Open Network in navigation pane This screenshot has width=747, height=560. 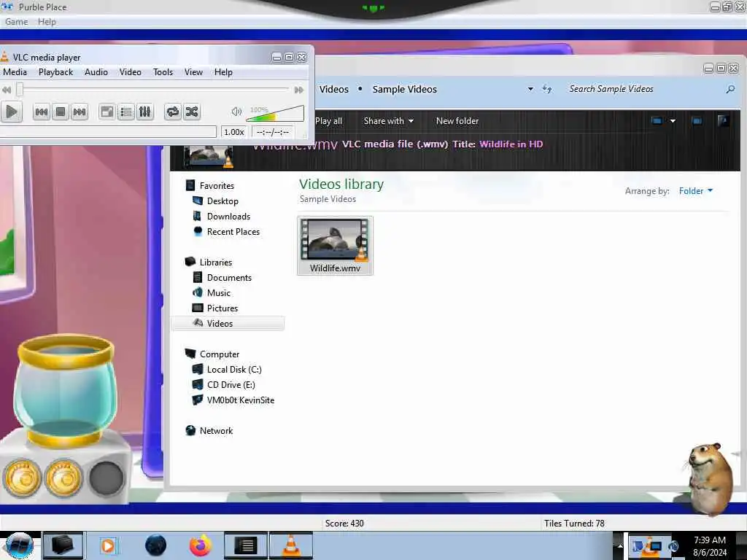point(216,431)
